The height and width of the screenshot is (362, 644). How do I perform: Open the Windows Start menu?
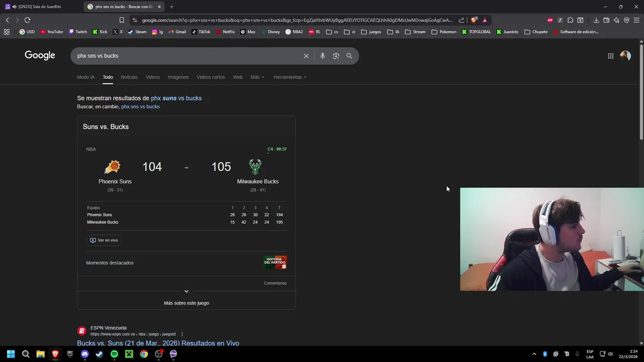tap(11, 354)
